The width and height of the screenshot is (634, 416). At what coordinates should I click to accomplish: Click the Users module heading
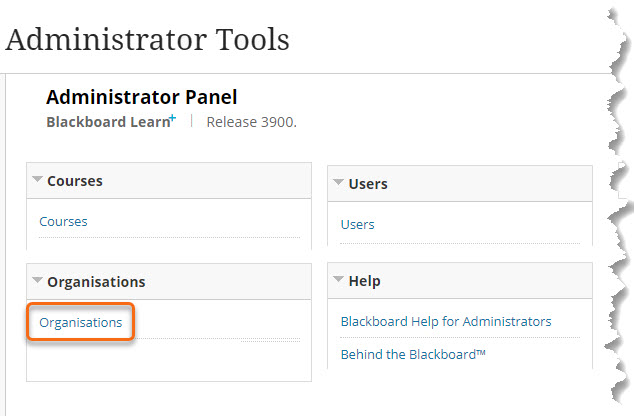click(368, 184)
